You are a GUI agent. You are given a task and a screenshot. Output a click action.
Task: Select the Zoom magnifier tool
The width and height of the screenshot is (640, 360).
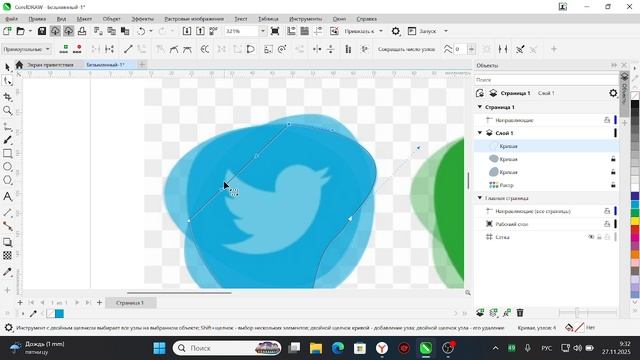pos(7,111)
